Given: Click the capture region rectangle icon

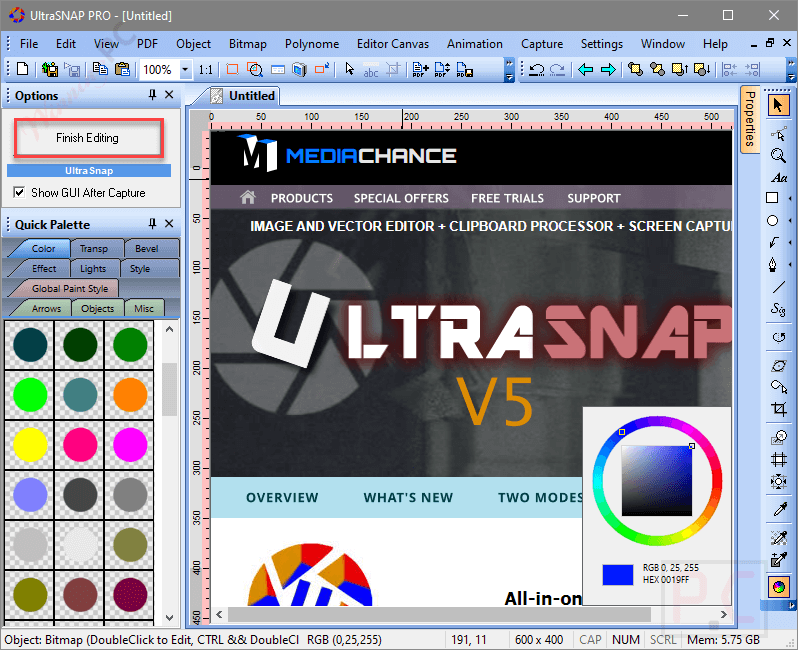Looking at the screenshot, I should (233, 69).
